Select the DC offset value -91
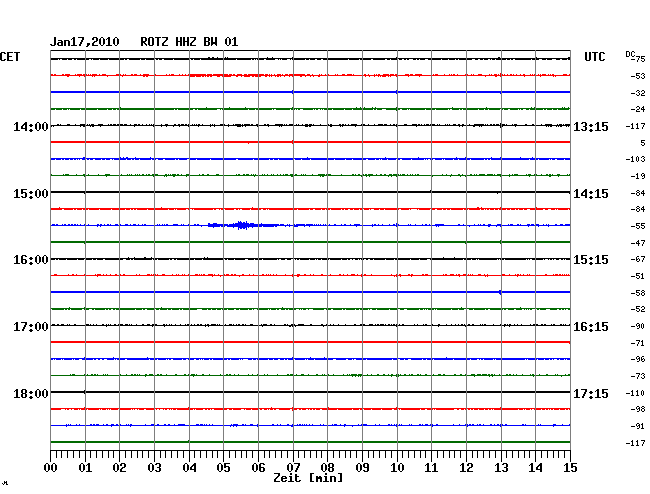The height and width of the screenshot is (494, 650). coord(638,426)
